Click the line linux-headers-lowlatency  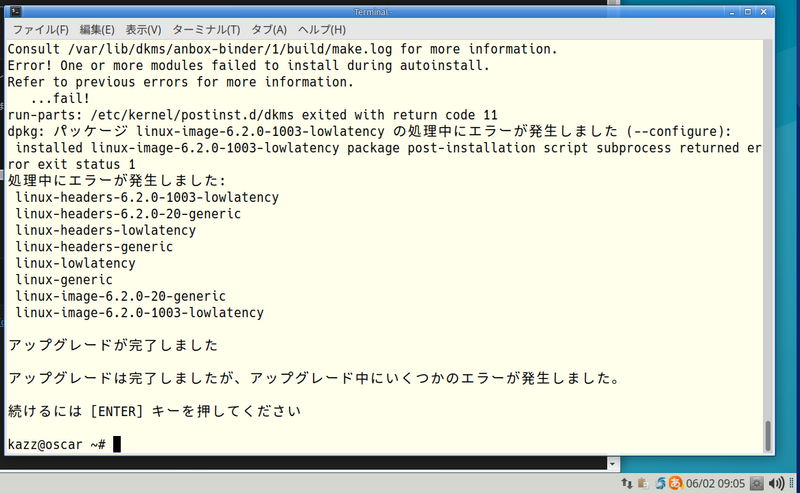105,230
